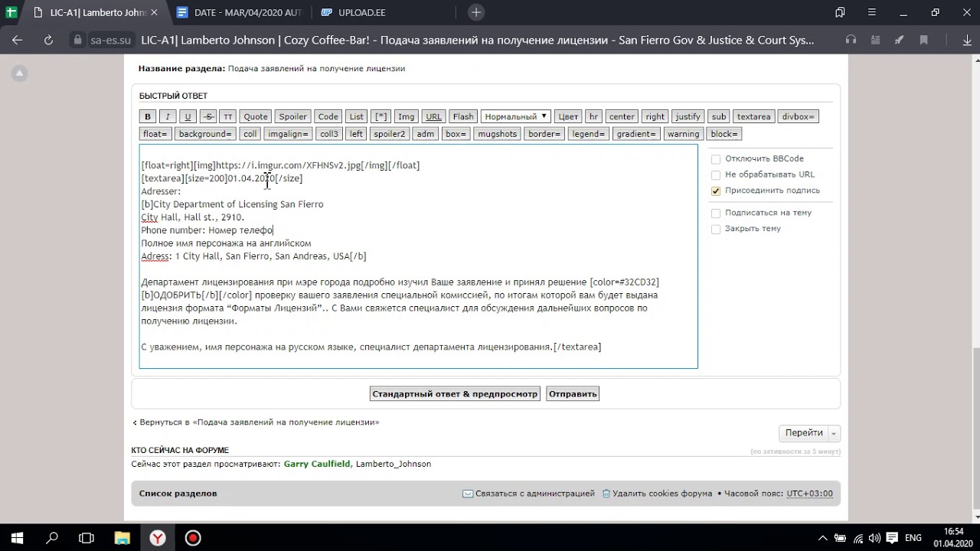Insert the TT monospace tag
This screenshot has width=980, height=551.
click(227, 116)
